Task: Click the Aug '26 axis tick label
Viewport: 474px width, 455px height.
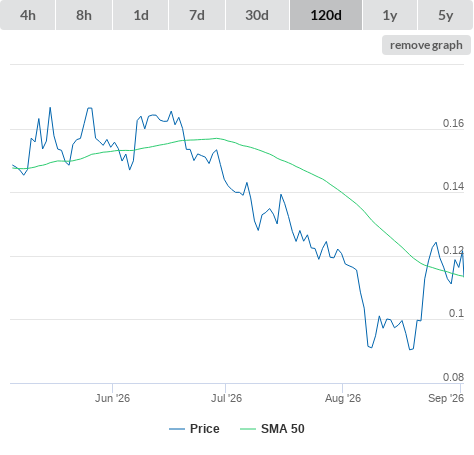Action: [x=343, y=398]
